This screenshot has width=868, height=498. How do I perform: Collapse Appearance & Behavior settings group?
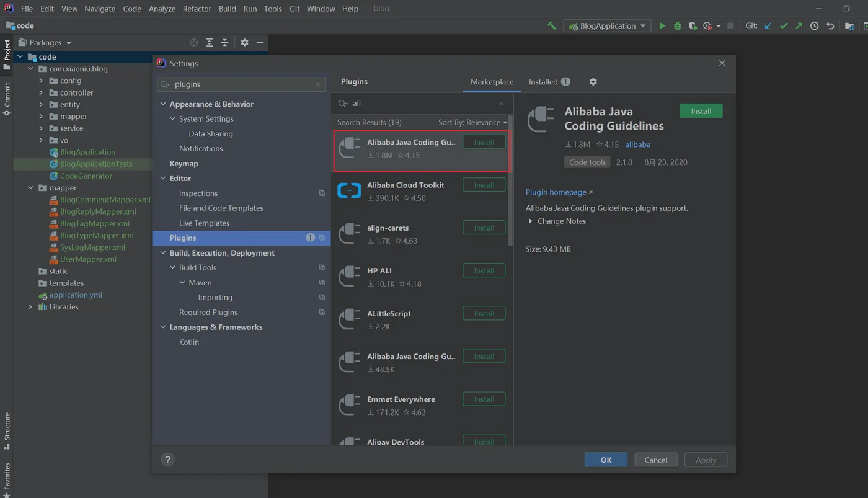163,104
